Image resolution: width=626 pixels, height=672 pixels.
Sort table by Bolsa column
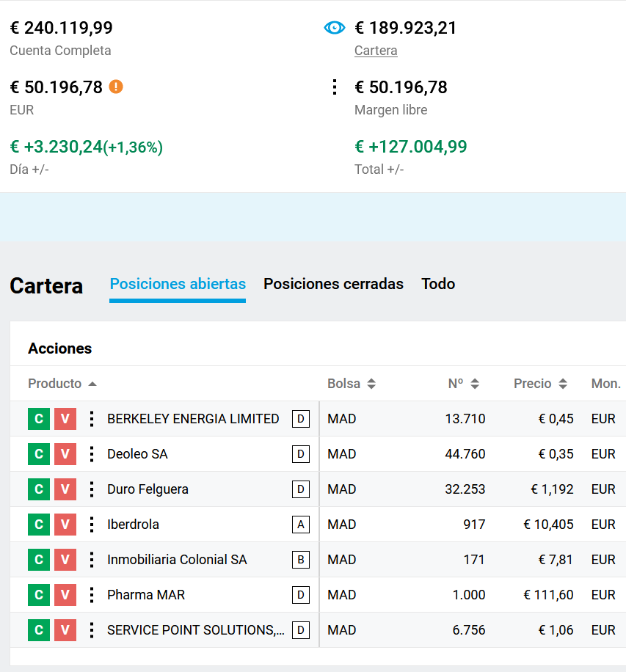click(x=351, y=383)
